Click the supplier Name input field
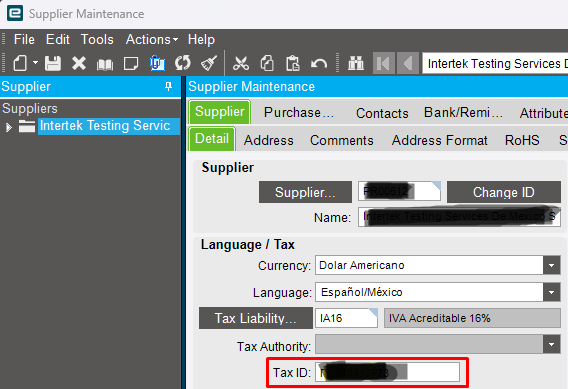Viewport: 568px width, 389px height. click(459, 217)
